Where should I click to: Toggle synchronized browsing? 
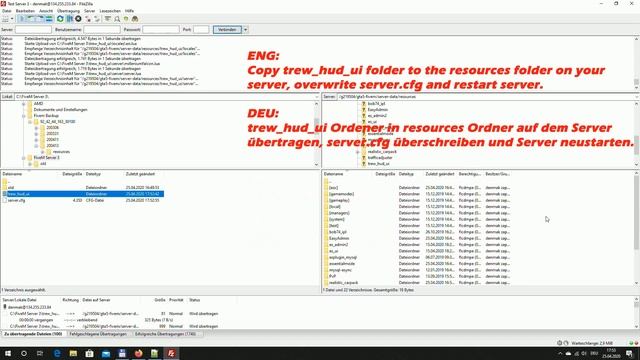(126, 19)
